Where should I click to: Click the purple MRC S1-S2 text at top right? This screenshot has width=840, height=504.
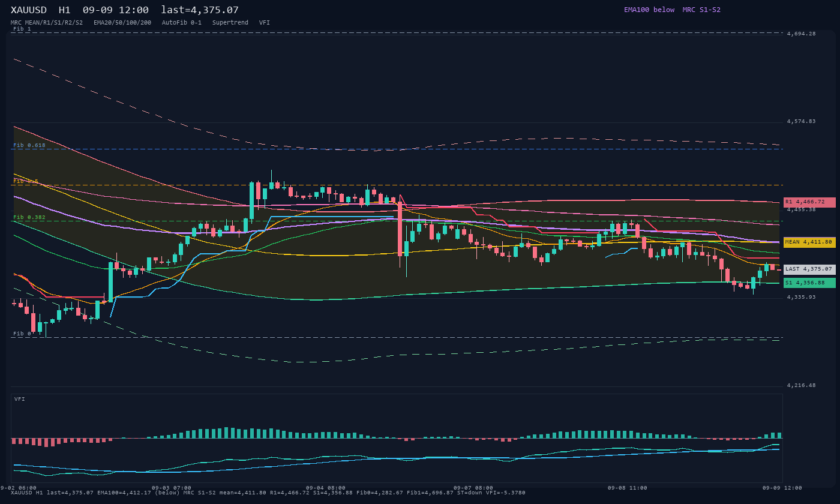coord(701,10)
